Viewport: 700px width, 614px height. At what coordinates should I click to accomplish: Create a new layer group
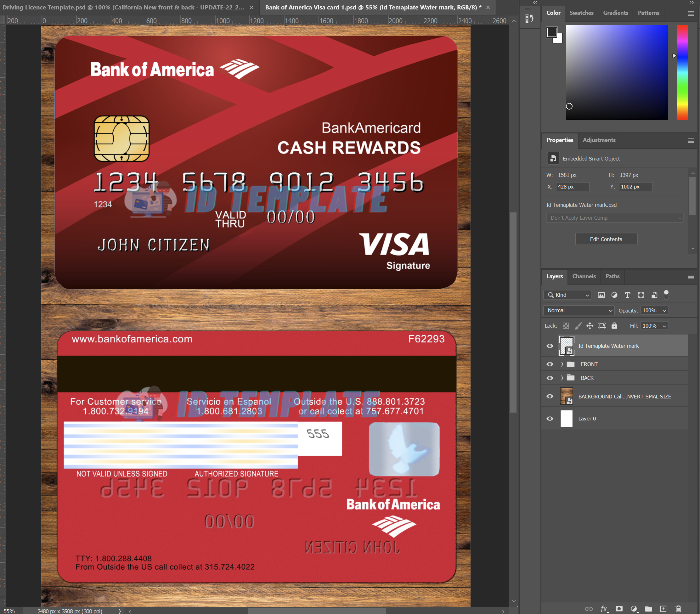coord(648,609)
